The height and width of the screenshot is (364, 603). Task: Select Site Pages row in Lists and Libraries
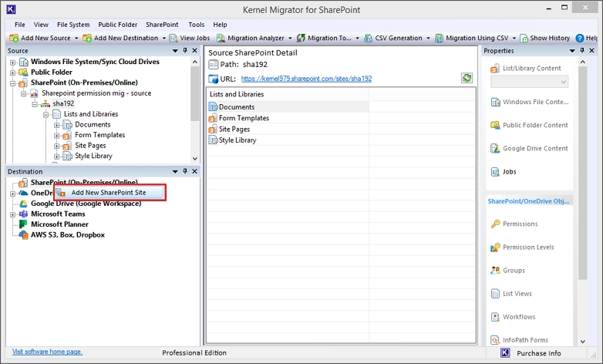(x=234, y=130)
